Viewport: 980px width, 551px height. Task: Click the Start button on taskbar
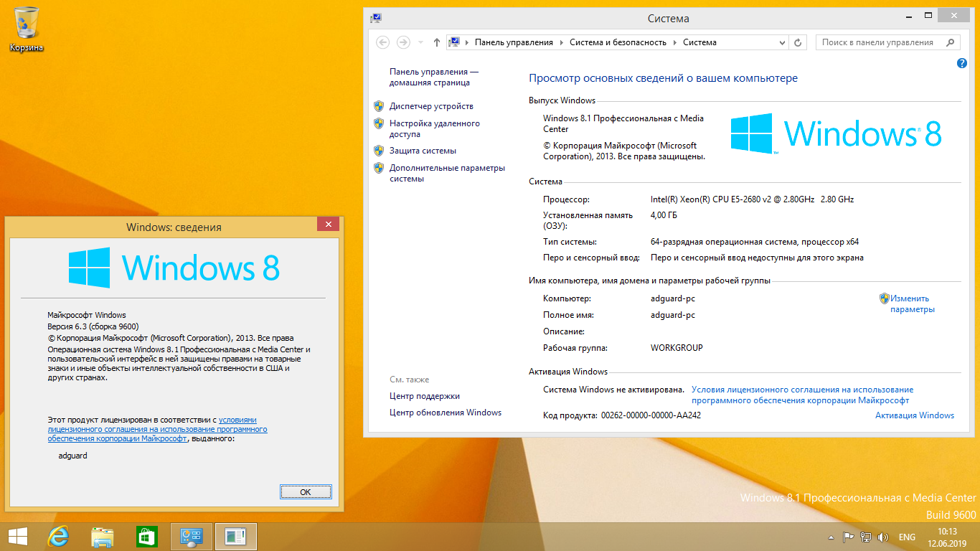(x=17, y=537)
